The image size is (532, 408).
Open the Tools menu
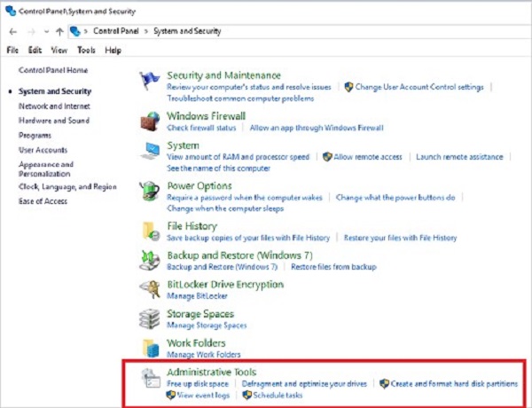(86, 51)
